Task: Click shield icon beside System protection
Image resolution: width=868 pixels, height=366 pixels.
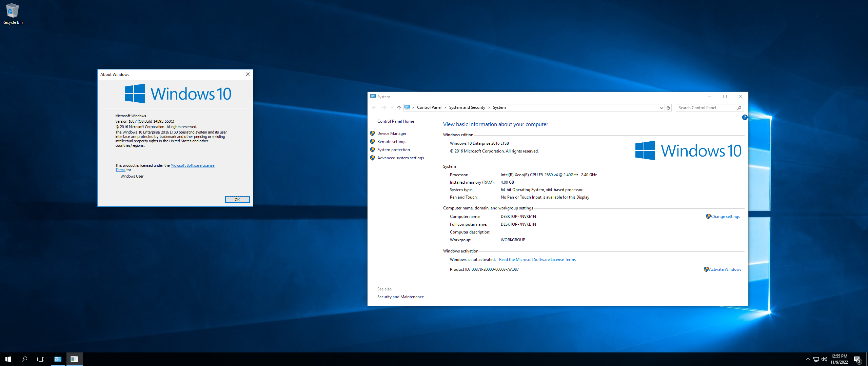Action: [x=372, y=150]
